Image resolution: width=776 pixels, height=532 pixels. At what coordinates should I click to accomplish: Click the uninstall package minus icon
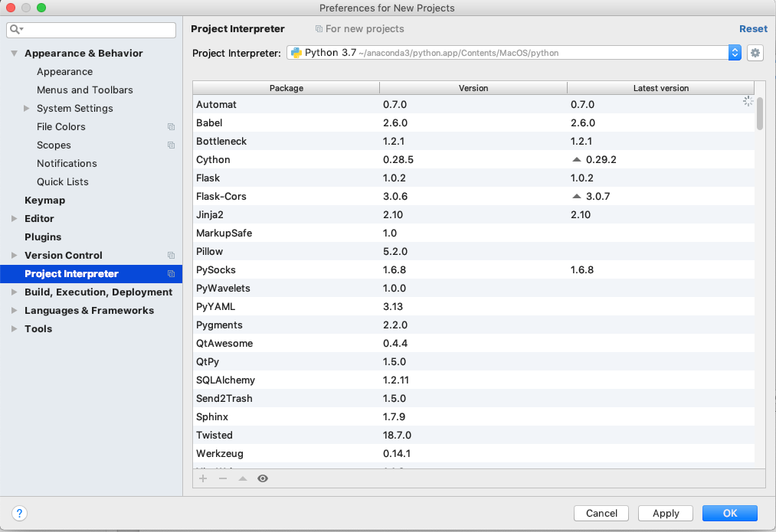[x=223, y=478]
